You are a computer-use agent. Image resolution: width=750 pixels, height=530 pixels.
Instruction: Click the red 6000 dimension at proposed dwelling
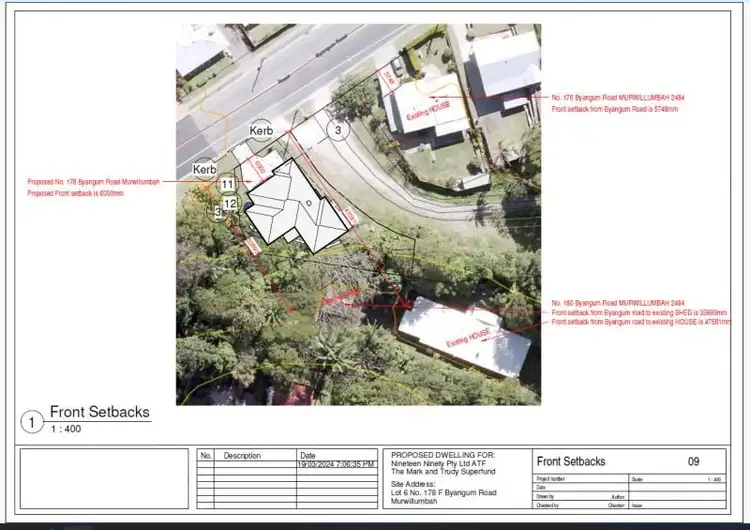click(259, 167)
